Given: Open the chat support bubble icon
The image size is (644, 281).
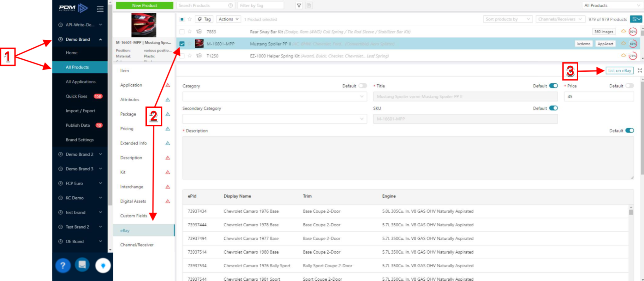Looking at the screenshot, I should (x=82, y=265).
